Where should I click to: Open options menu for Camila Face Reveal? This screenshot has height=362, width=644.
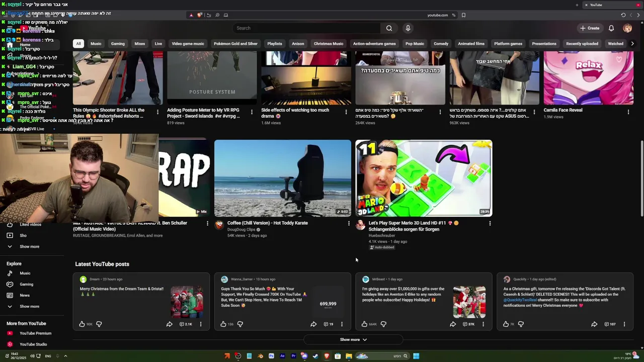click(x=628, y=112)
